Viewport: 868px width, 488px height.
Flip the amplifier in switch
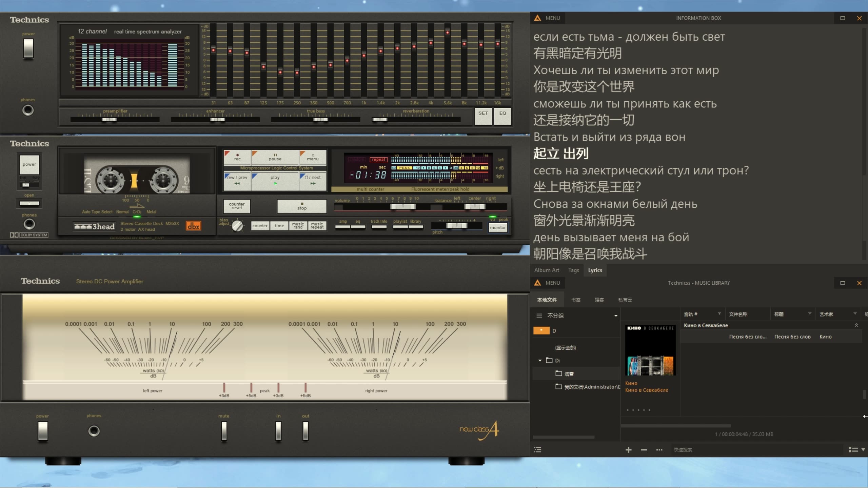click(x=278, y=431)
